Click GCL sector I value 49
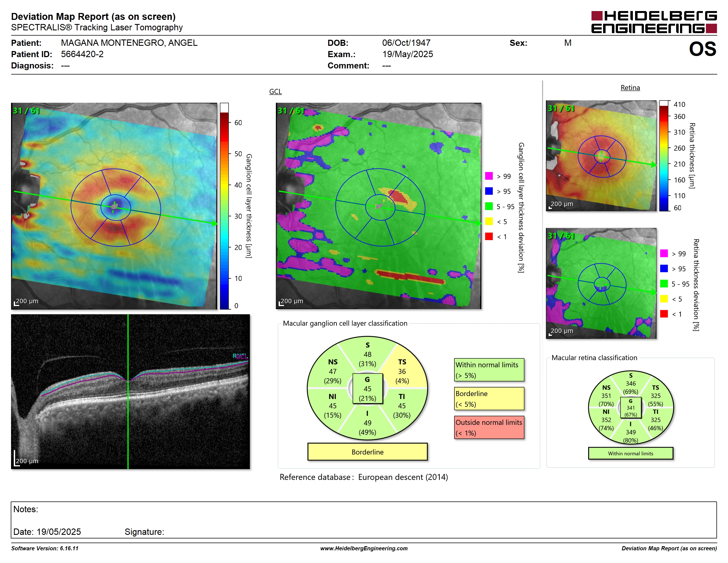Screen dimensions: 728x563 (x=367, y=423)
